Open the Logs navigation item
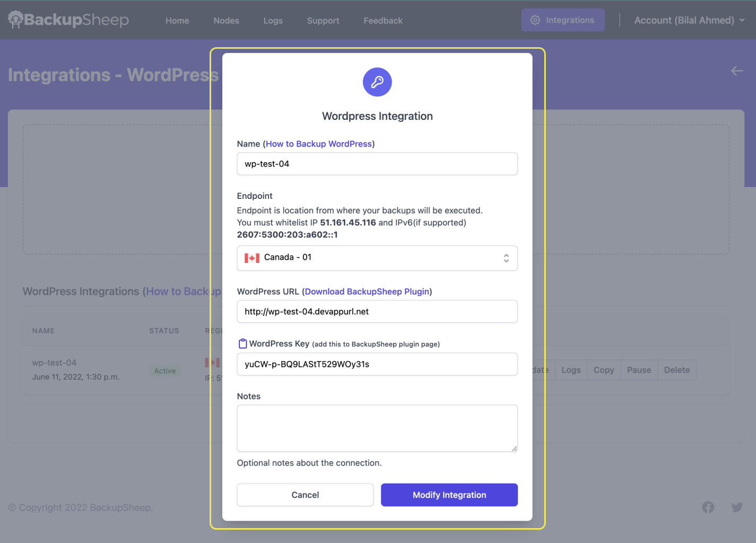Viewport: 756px width, 543px height. [x=273, y=21]
